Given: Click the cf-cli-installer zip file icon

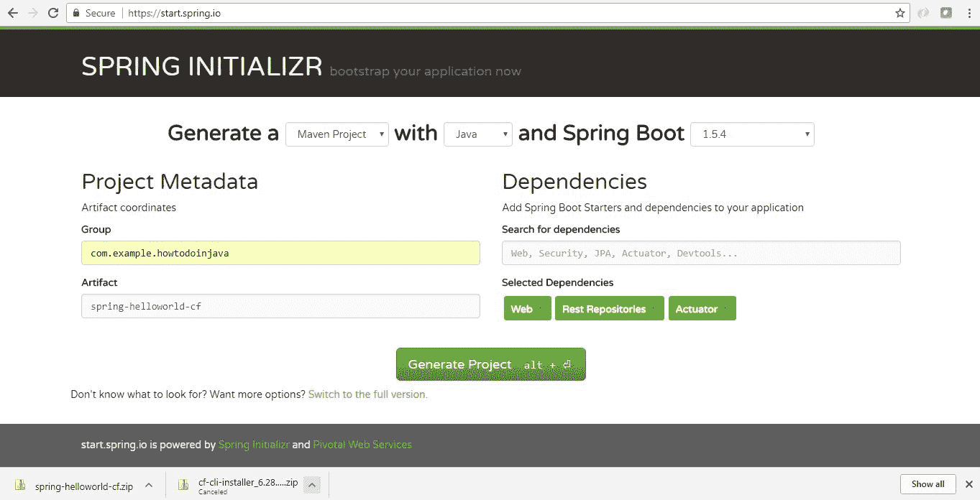Looking at the screenshot, I should click(x=184, y=486).
